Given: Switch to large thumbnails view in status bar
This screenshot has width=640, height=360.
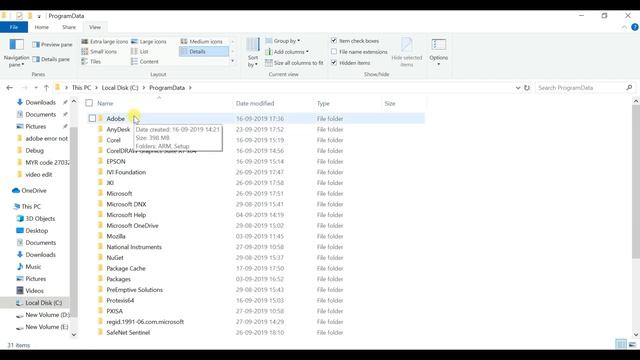Looking at the screenshot, I should pos(632,344).
